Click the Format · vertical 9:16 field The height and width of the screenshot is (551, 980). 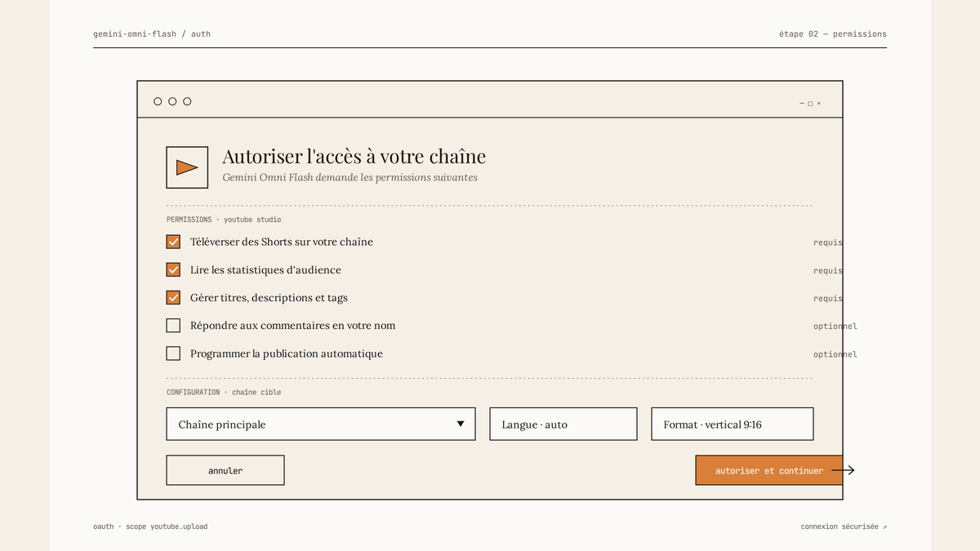[x=733, y=424]
